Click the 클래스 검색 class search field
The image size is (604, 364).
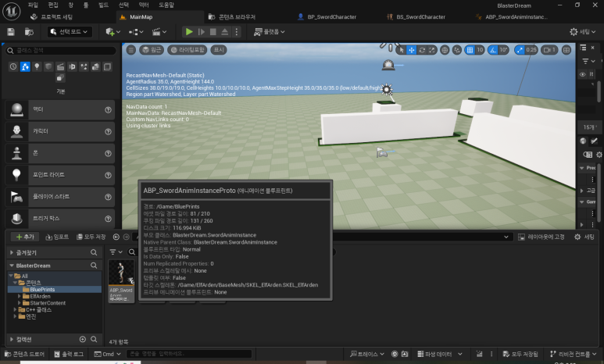click(x=61, y=51)
